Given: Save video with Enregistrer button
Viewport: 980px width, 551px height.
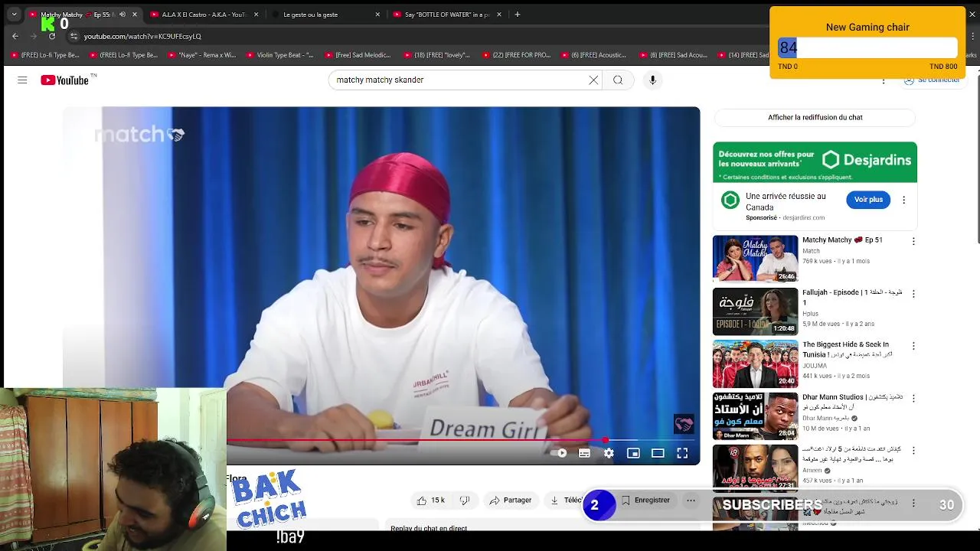Looking at the screenshot, I should coord(645,500).
